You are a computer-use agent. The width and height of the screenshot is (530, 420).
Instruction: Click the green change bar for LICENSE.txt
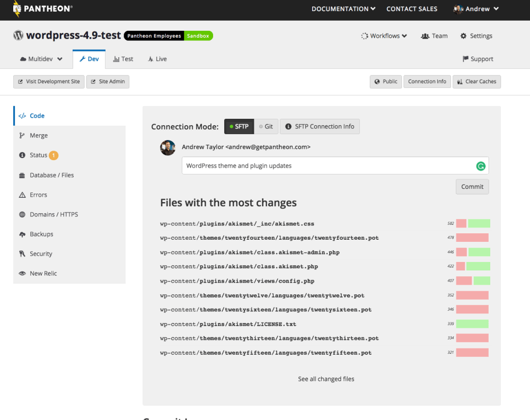pos(472,323)
